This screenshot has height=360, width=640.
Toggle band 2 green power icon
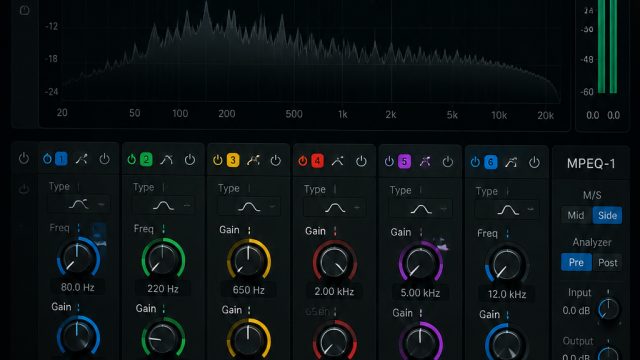(131, 159)
